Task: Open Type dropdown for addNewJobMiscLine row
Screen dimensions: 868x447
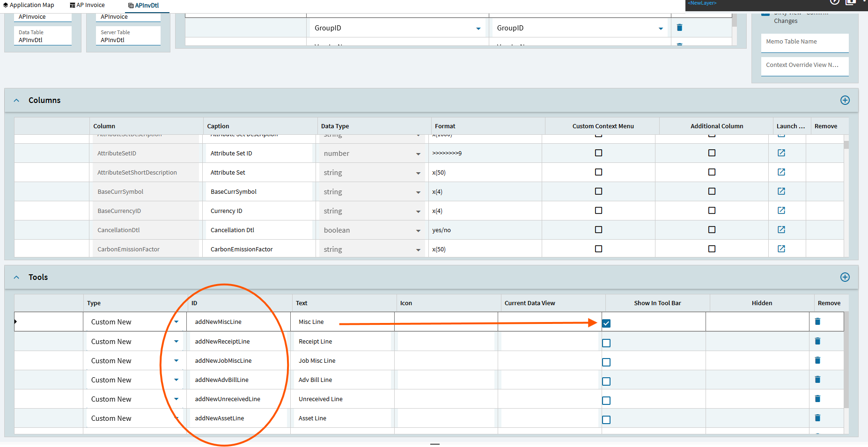Action: pos(176,360)
